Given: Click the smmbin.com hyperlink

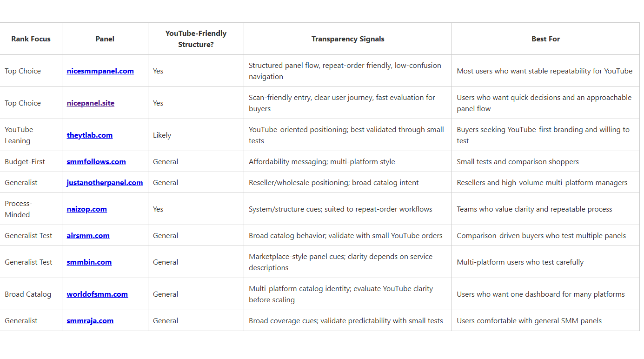Looking at the screenshot, I should (89, 262).
